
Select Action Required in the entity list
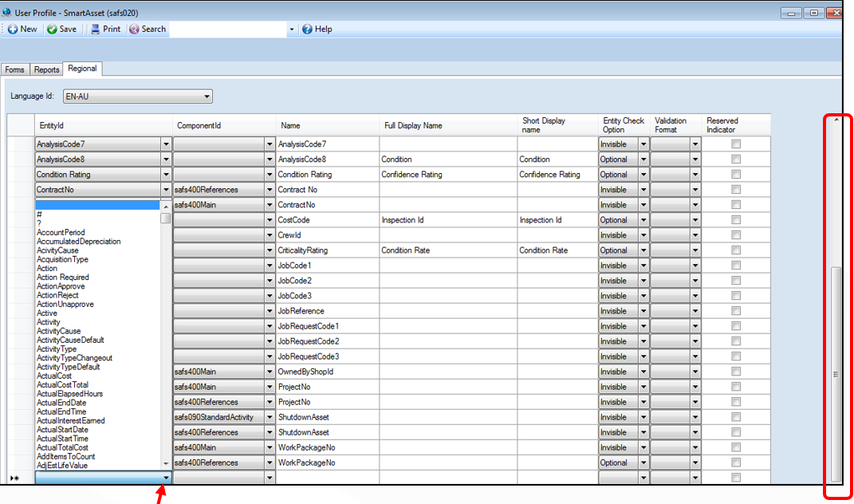[x=63, y=278]
